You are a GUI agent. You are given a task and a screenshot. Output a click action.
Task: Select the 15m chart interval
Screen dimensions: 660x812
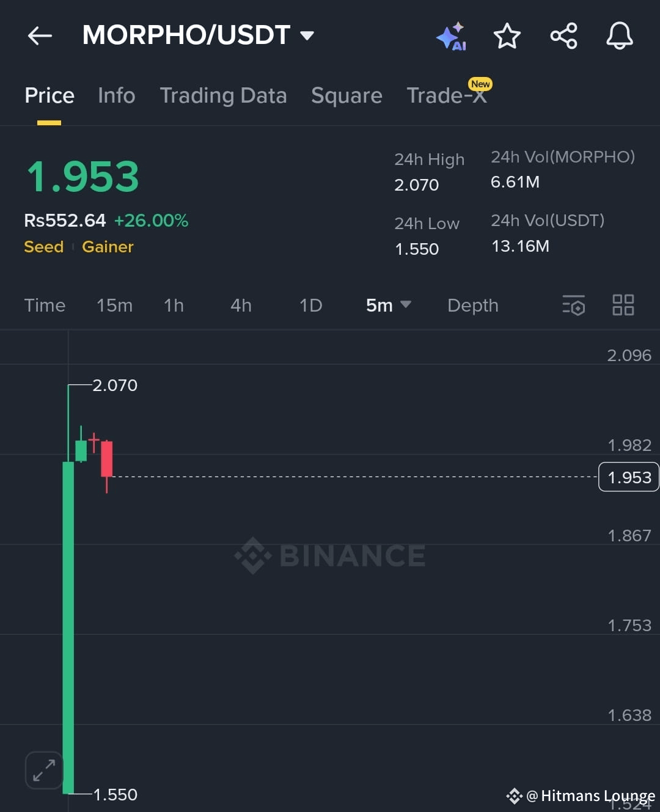tap(114, 305)
